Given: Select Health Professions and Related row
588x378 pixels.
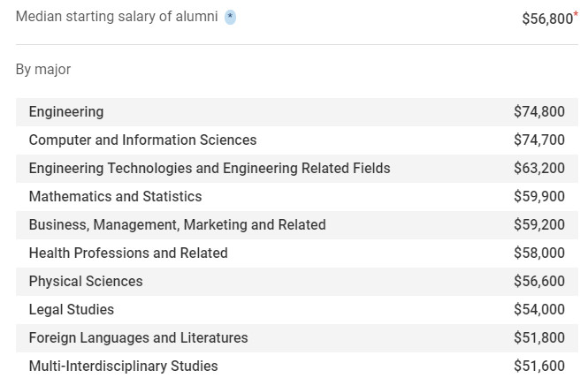Looking at the screenshot, I should pos(128,253).
